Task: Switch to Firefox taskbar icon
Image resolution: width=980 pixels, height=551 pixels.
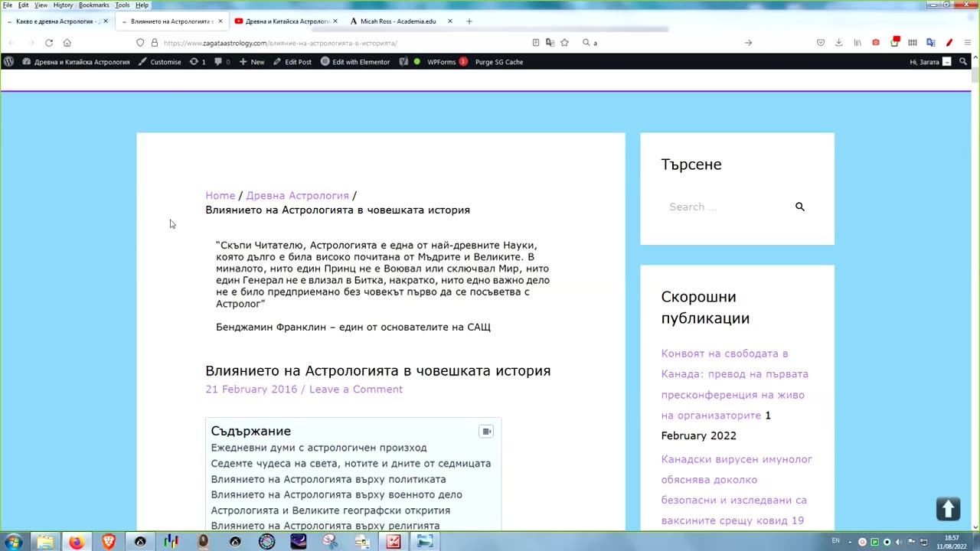Action: click(77, 542)
